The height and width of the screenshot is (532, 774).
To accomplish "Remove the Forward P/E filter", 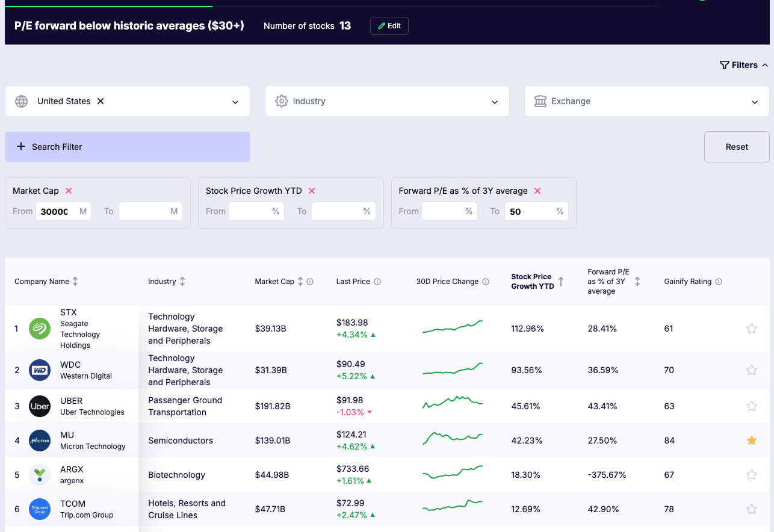I will tap(537, 191).
